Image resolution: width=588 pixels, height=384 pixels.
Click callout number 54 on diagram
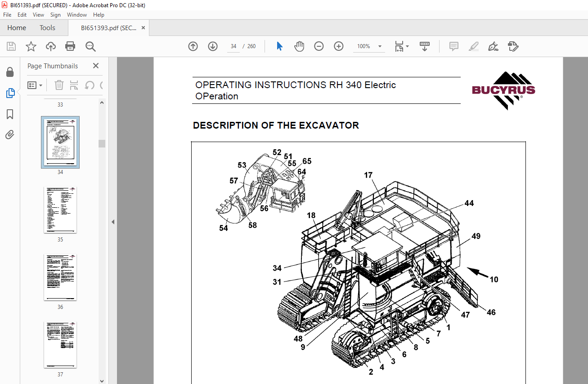point(224,228)
